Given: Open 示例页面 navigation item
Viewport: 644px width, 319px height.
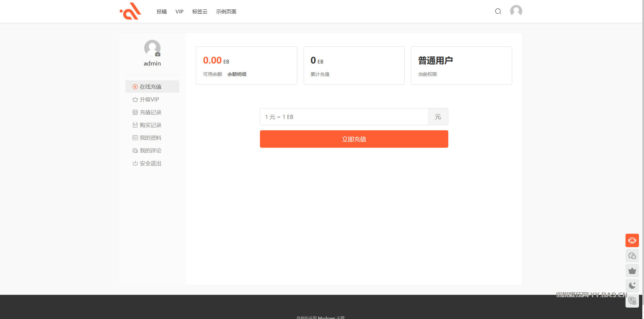Looking at the screenshot, I should 226,12.
